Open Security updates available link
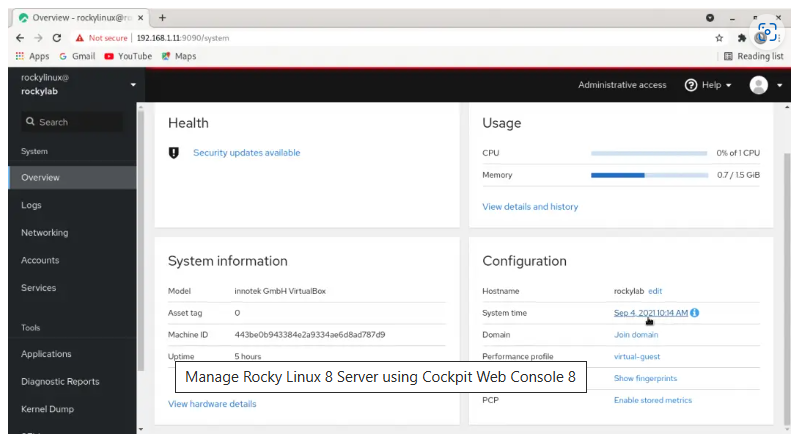Viewport: 797px width, 440px height. [247, 153]
